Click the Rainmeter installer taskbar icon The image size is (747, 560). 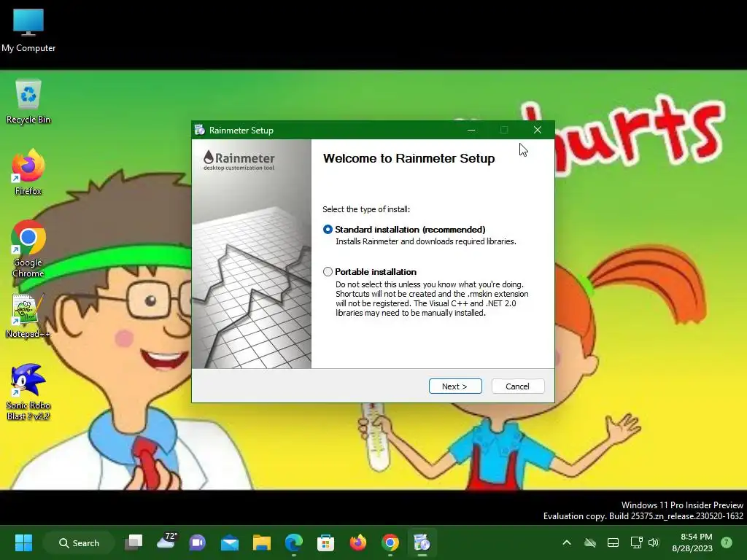422,542
